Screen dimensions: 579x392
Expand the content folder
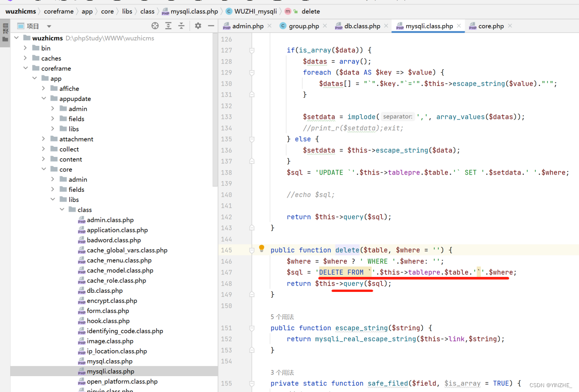click(44, 159)
